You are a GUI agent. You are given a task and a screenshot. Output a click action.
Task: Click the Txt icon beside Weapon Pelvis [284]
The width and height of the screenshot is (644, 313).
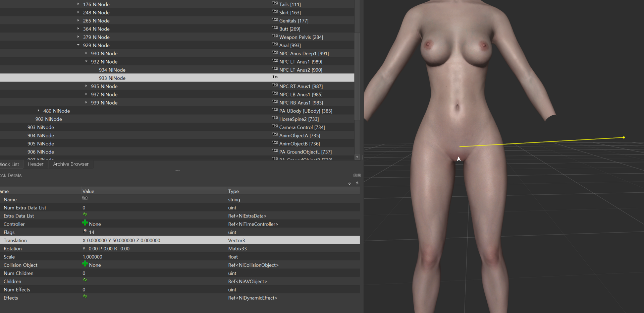tap(275, 36)
